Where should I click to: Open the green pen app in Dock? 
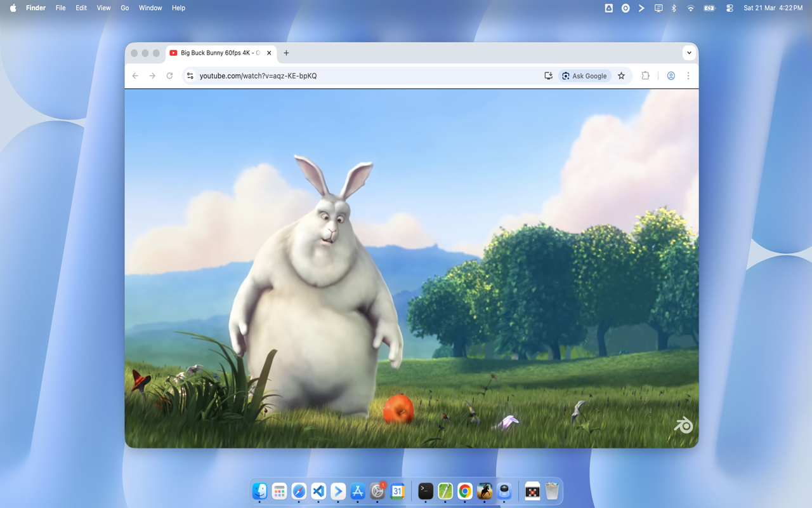click(x=445, y=491)
